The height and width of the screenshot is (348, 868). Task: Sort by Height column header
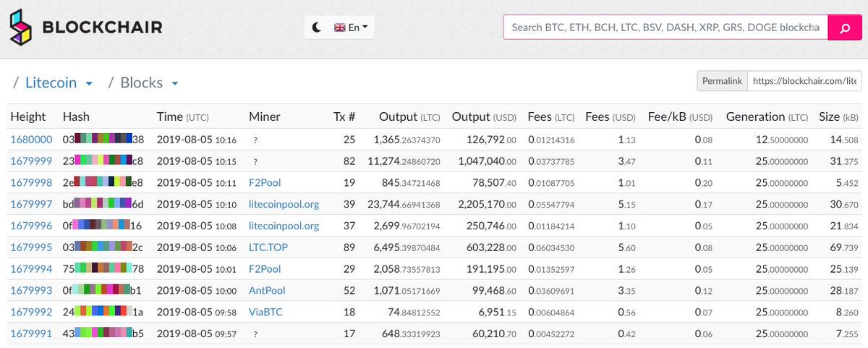click(28, 116)
